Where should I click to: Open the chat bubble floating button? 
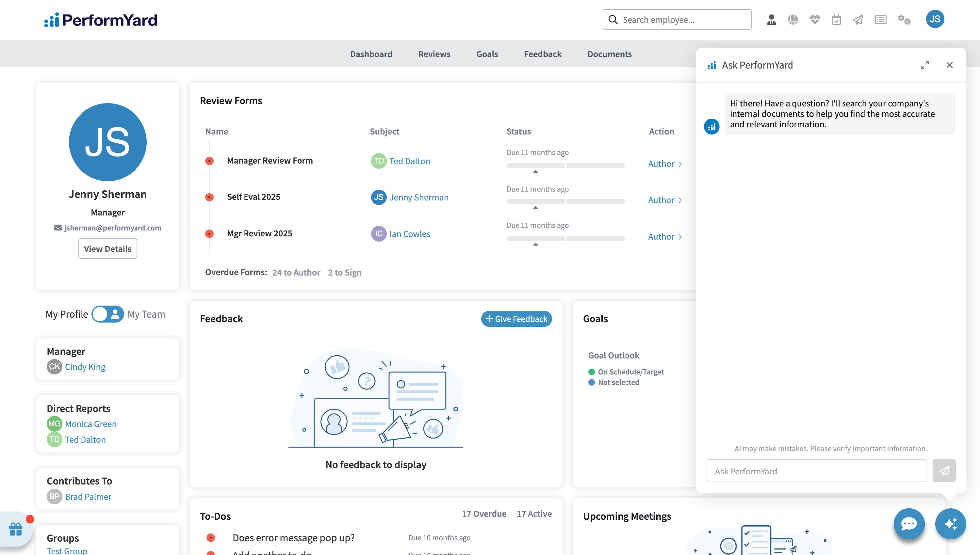coord(909,524)
